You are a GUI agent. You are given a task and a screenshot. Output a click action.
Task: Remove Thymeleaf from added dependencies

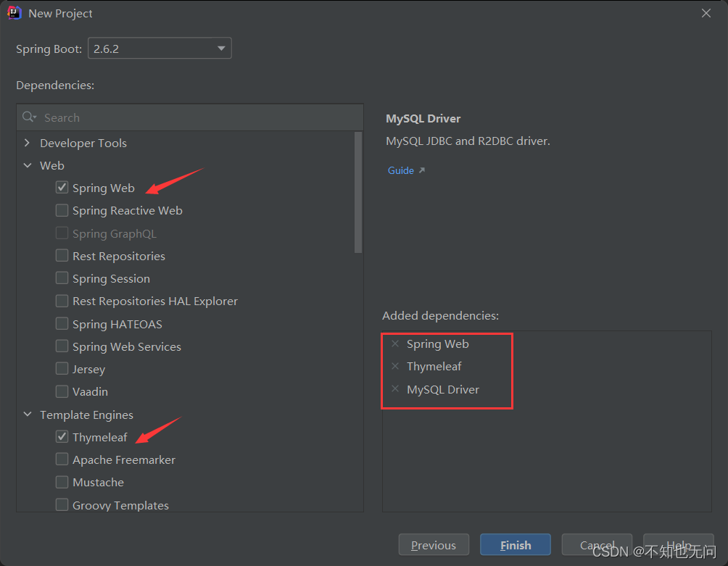point(395,366)
